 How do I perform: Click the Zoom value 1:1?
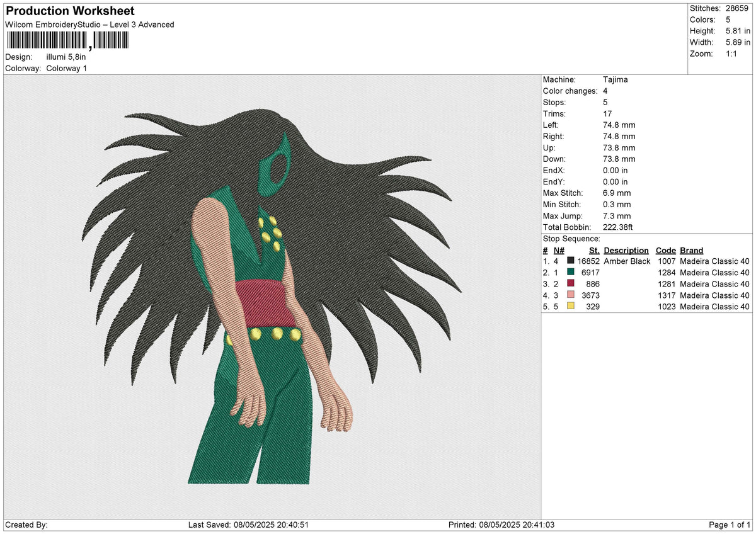tap(733, 54)
